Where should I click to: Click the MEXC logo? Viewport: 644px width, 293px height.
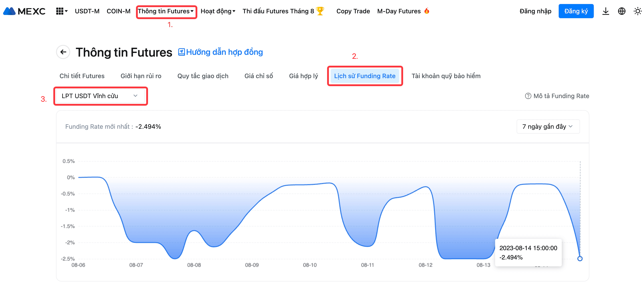[24, 11]
